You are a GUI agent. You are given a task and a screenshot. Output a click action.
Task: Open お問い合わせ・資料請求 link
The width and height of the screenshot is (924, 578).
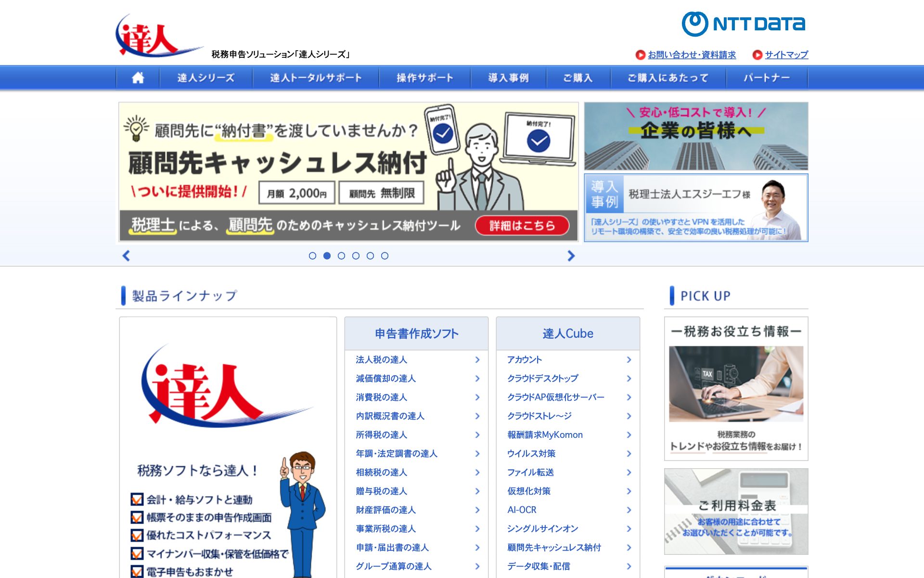coord(692,55)
